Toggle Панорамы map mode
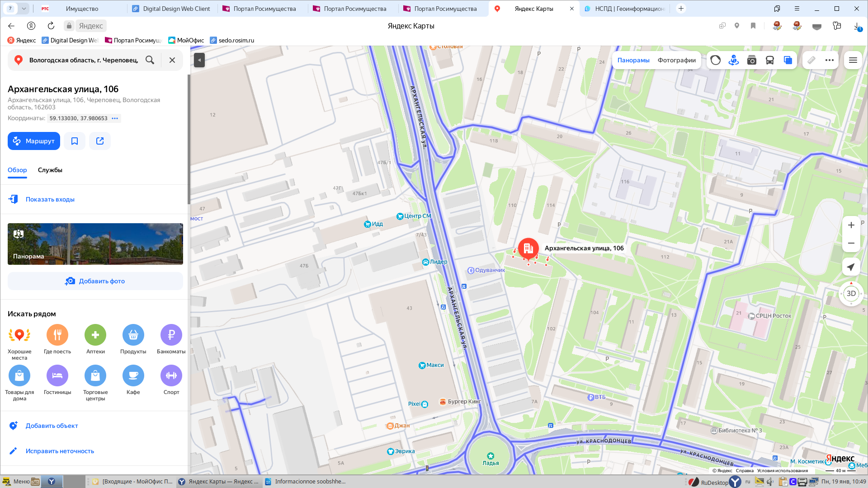The image size is (868, 488). click(633, 60)
